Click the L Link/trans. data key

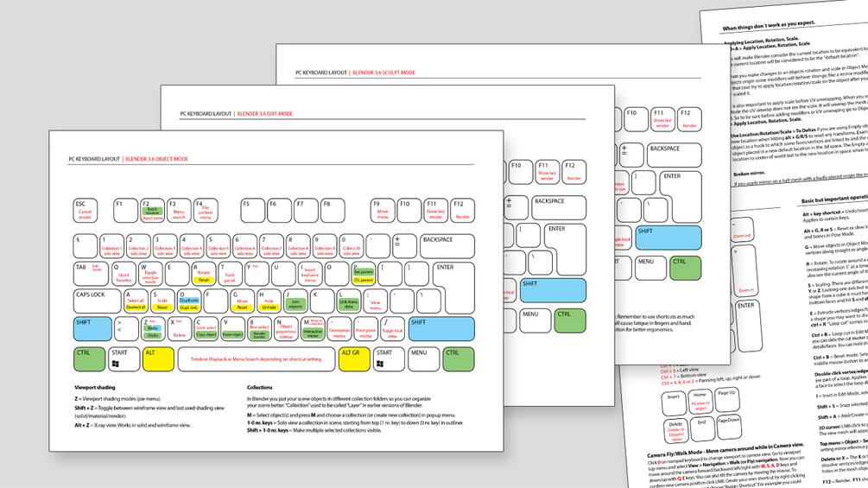[348, 301]
